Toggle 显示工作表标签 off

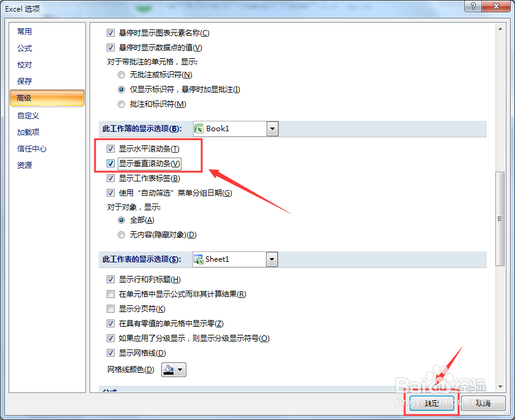pos(110,178)
